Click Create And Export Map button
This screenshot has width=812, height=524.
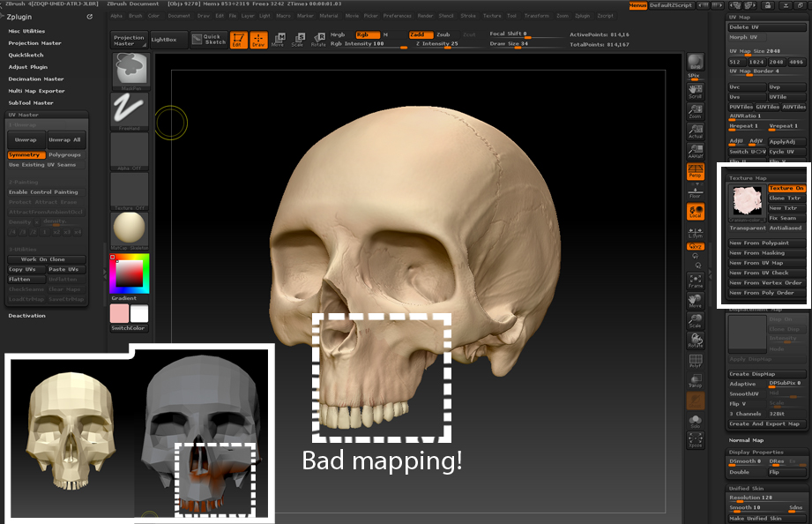pos(764,423)
